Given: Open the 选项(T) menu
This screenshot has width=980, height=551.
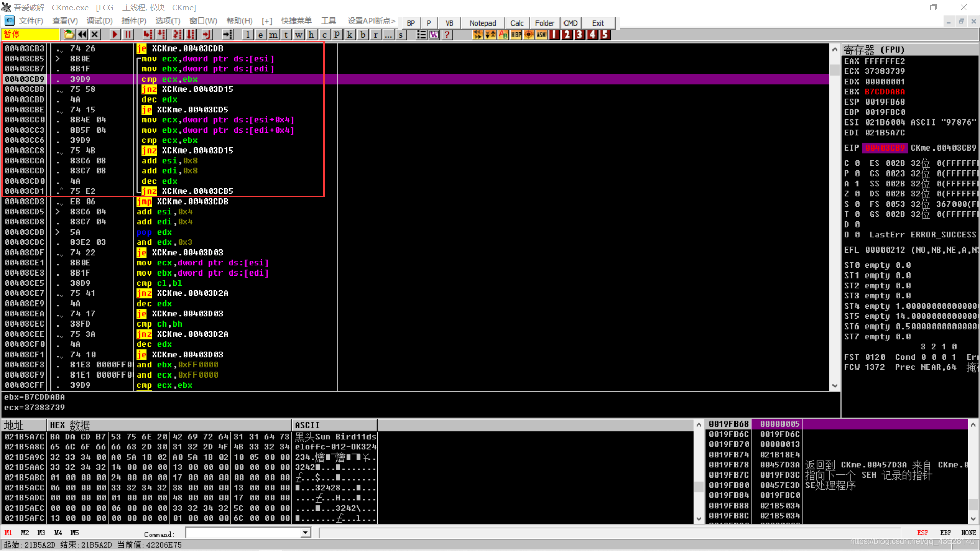Looking at the screenshot, I should click(168, 21).
